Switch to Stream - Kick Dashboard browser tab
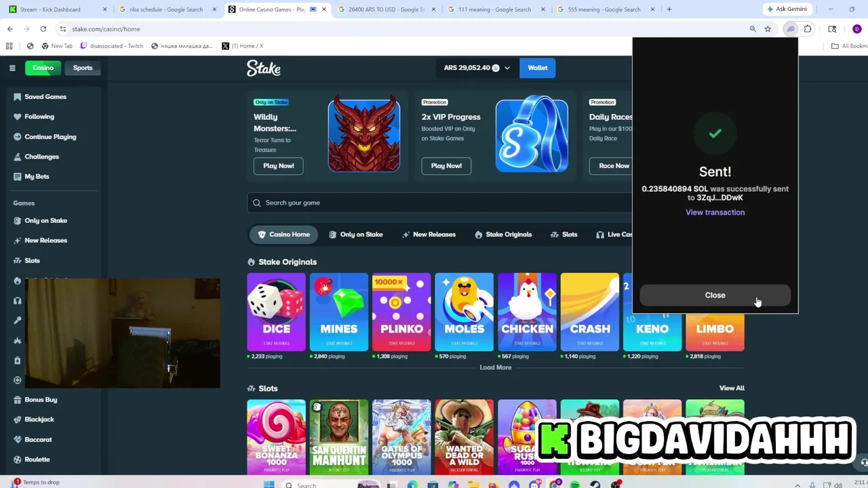The height and width of the screenshot is (488, 868). click(56, 9)
